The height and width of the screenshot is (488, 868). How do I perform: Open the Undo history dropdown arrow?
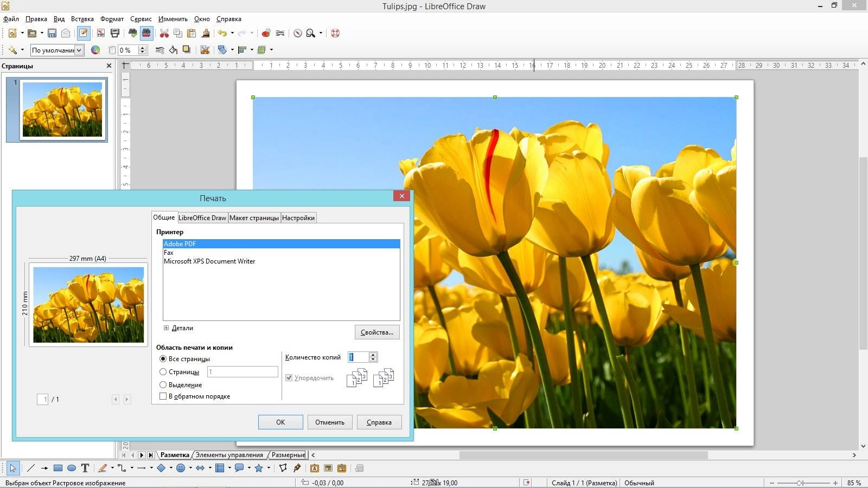[232, 33]
